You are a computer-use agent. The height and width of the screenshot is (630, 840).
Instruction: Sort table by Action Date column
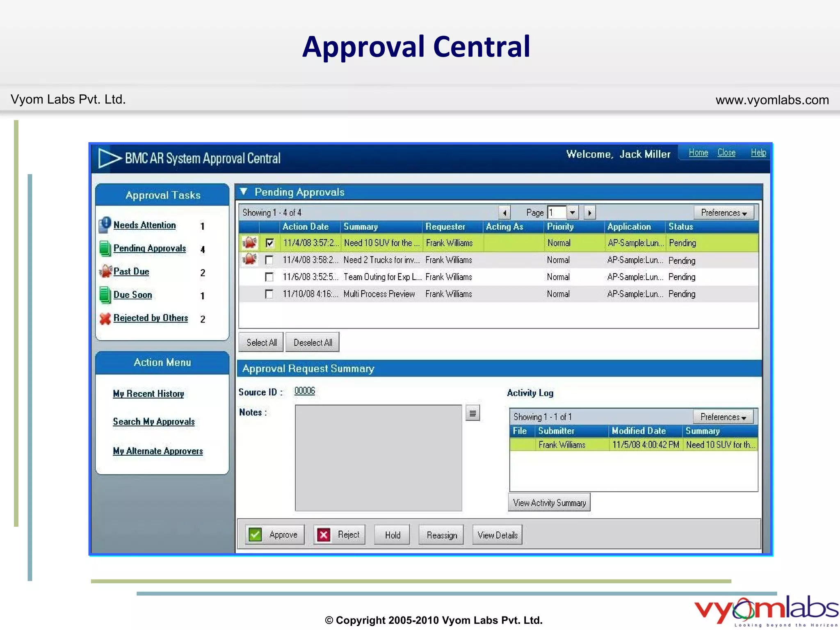pos(310,226)
